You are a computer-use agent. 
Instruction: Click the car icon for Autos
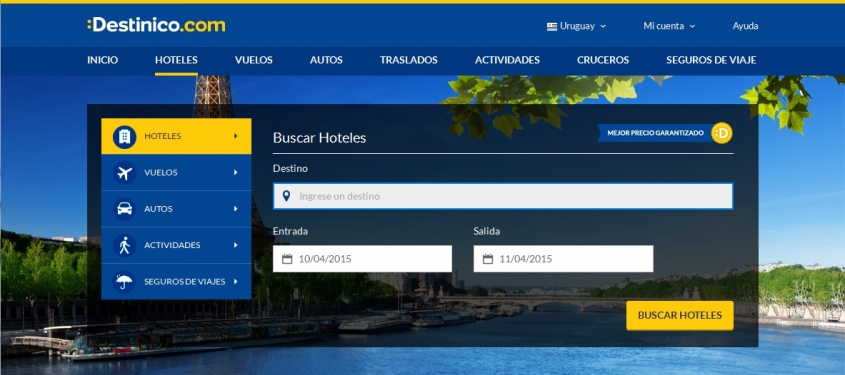click(124, 209)
